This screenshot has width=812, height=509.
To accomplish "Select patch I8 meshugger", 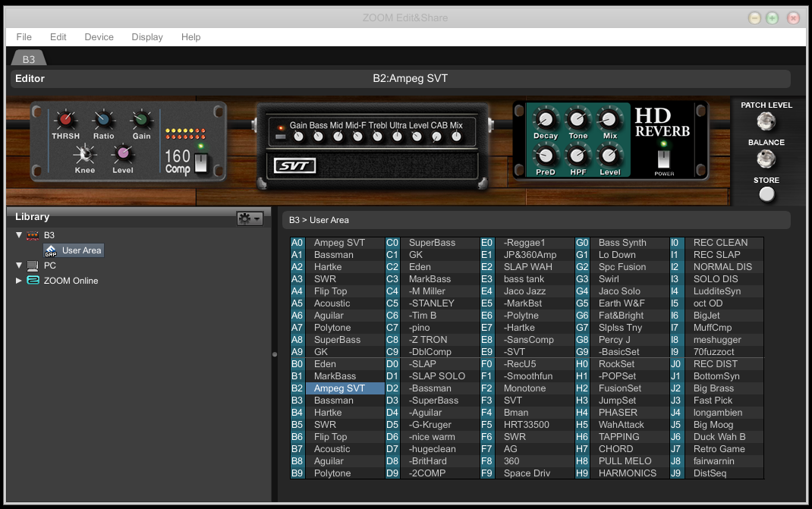I will point(716,340).
